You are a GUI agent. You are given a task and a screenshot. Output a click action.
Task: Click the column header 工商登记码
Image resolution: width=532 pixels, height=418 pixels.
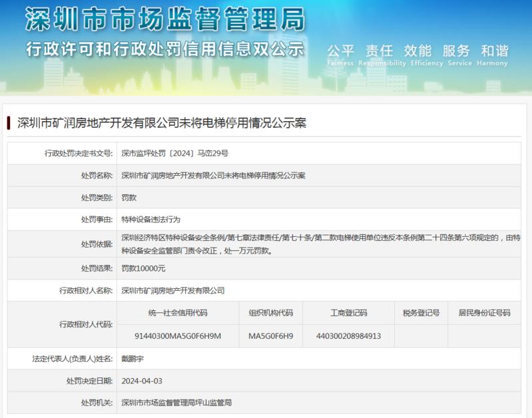[x=349, y=313]
